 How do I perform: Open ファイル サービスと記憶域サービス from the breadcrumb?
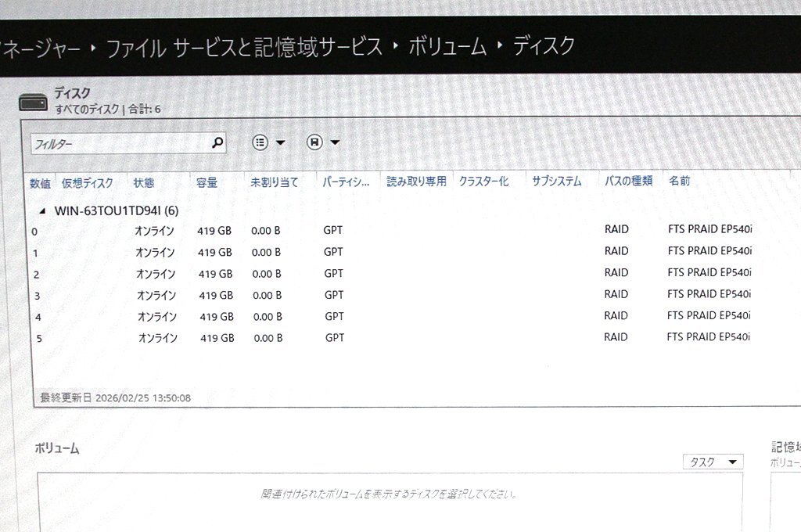(243, 46)
